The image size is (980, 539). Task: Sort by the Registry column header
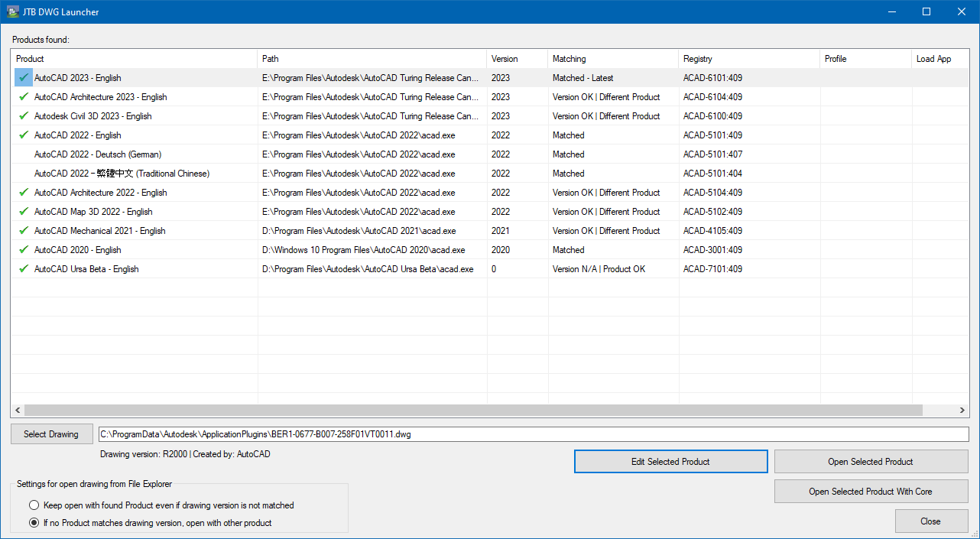(x=749, y=59)
